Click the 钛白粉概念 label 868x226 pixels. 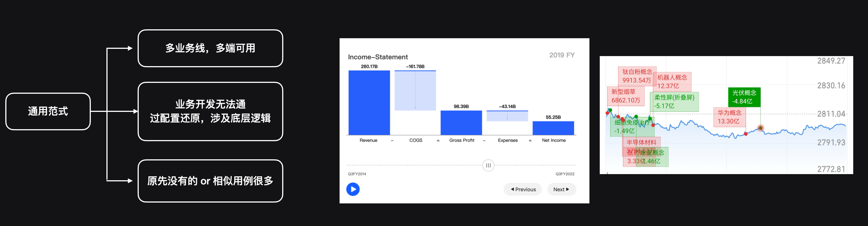pos(637,76)
